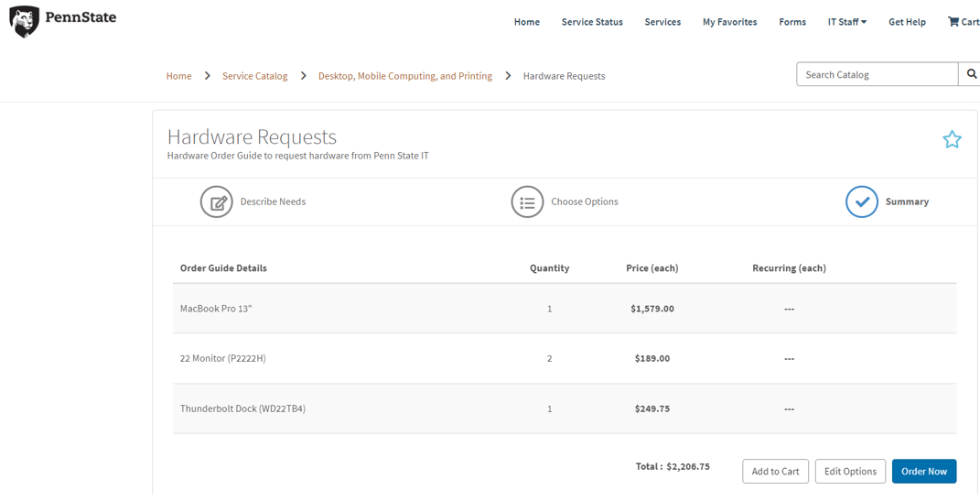Click the Penn State logo
Screen dimensions: 980x501
[63, 20]
